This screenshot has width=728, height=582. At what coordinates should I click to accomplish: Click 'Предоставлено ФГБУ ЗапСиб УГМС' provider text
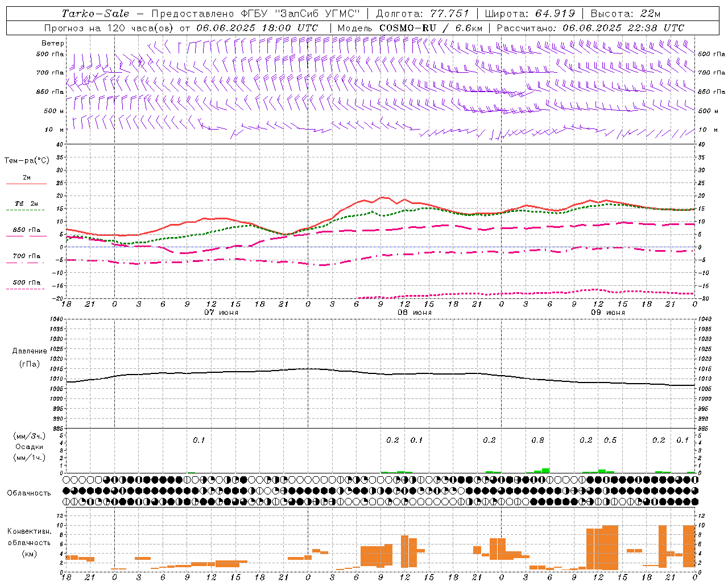[256, 14]
